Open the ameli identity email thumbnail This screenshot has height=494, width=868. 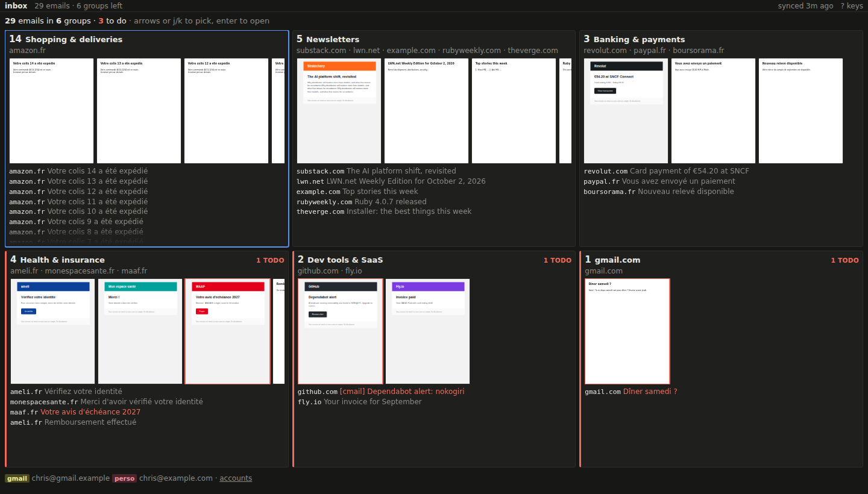point(52,331)
